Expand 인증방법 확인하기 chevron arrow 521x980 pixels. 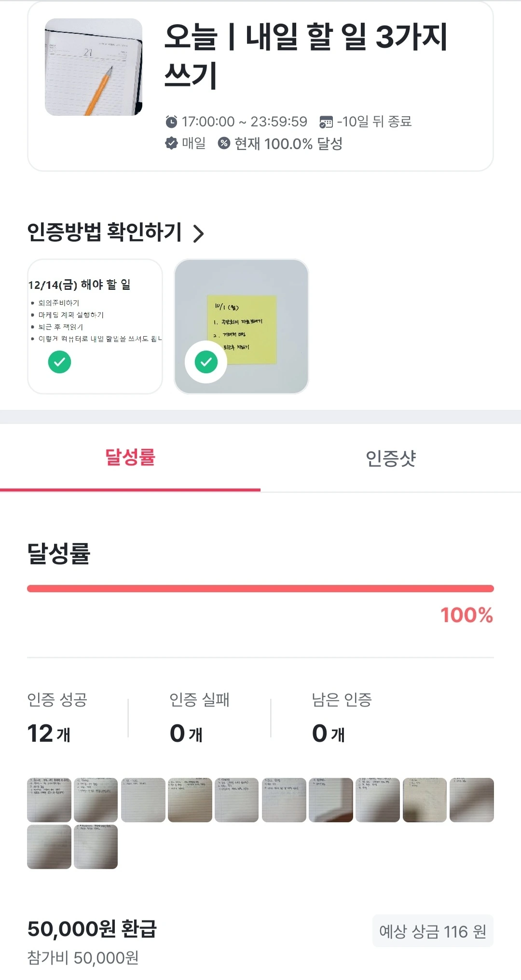click(x=198, y=233)
